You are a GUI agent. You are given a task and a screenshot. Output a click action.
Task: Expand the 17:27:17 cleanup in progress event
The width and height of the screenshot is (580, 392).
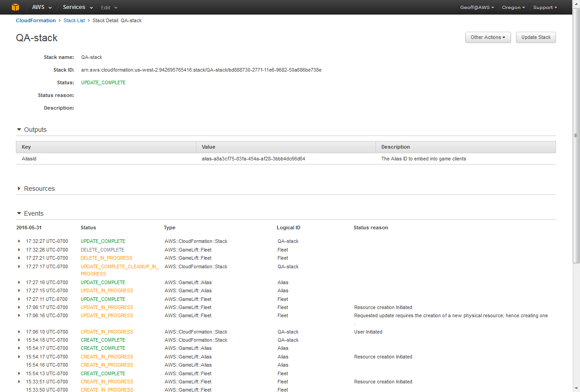tap(19, 266)
